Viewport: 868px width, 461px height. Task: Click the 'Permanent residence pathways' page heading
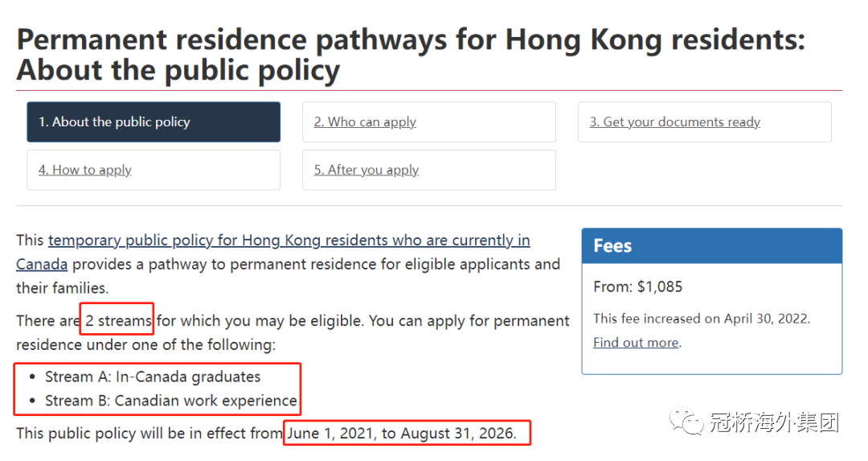coord(411,55)
